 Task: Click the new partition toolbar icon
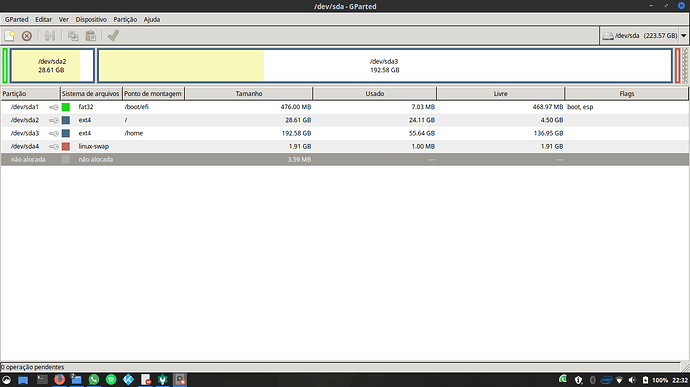point(10,36)
